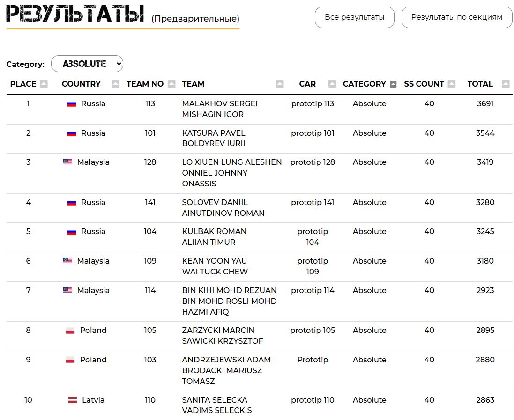
Task: Click the TOTAL column sort icon
Action: pos(505,84)
